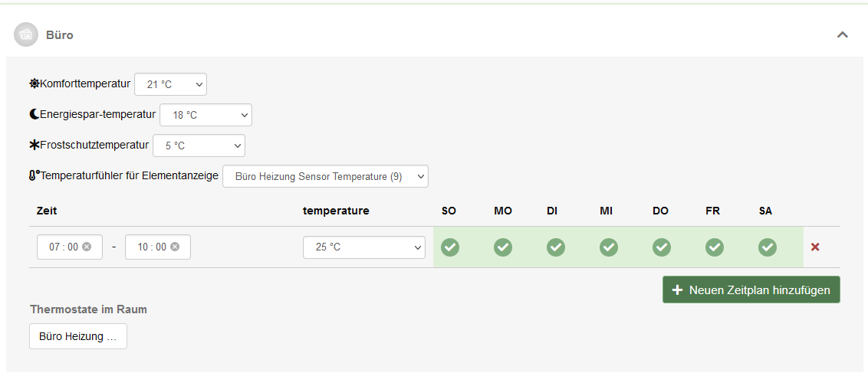Image resolution: width=868 pixels, height=373 pixels.
Task: Clear the 10:00 end time
Action: point(175,247)
